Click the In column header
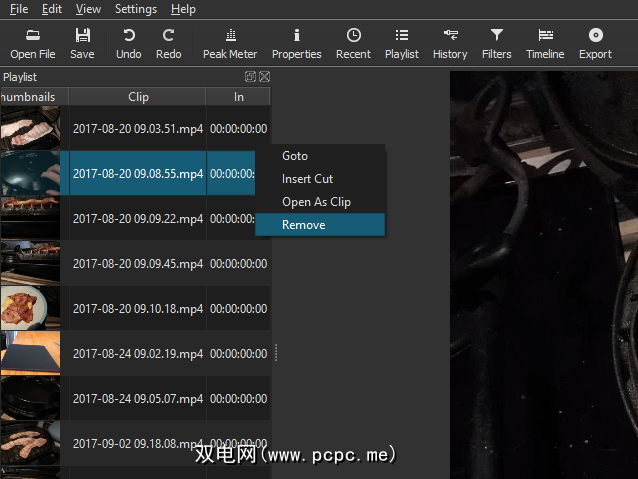The image size is (638, 479). pyautogui.click(x=238, y=97)
